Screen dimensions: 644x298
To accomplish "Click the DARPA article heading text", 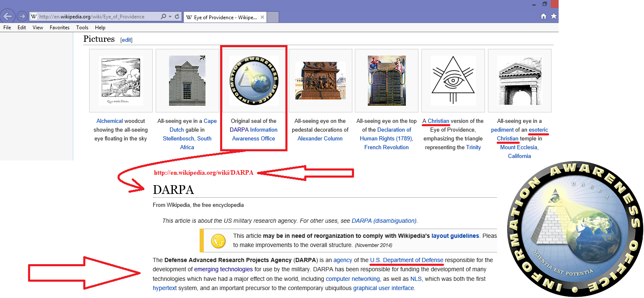I will (x=173, y=190).
